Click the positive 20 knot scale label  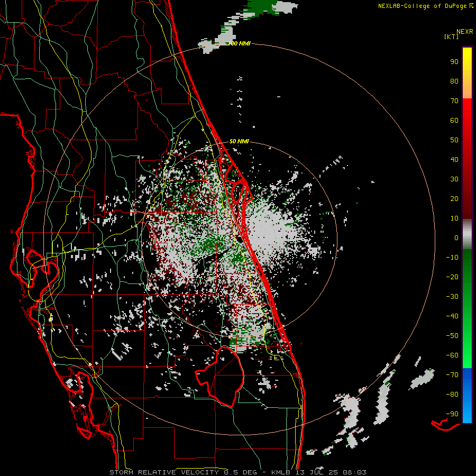click(x=454, y=198)
